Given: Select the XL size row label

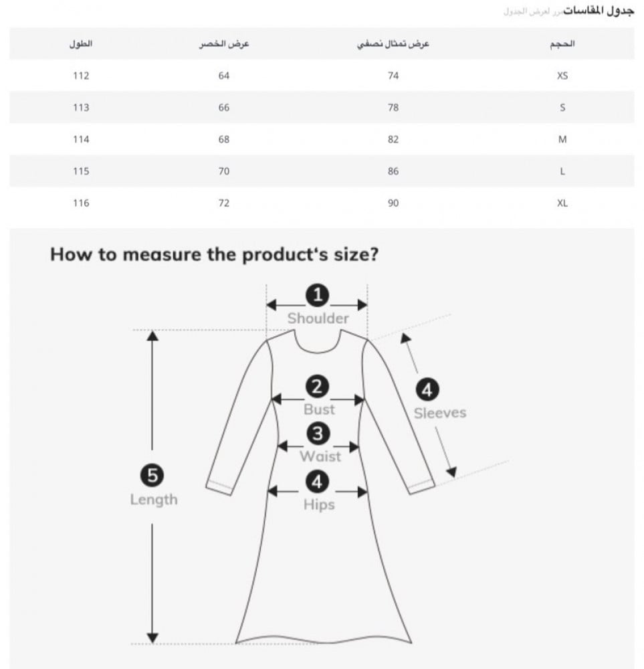Looking at the screenshot, I should (562, 203).
